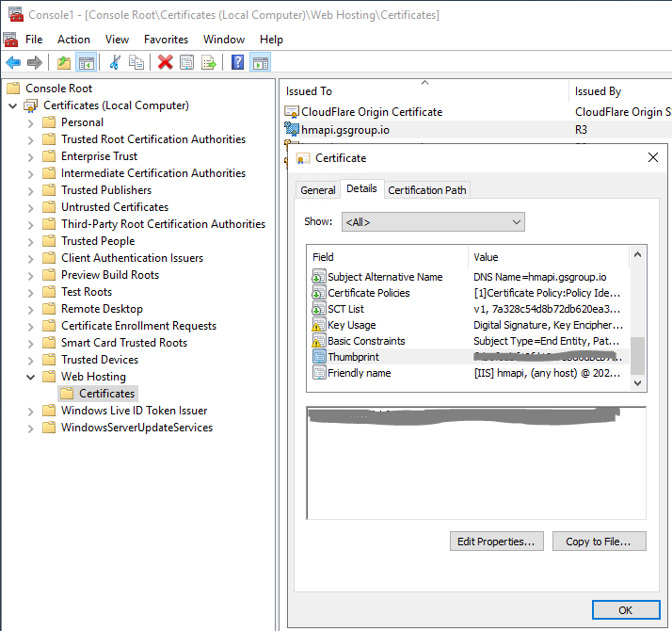Open the Help menu
The image size is (672, 631).
coord(271,40)
